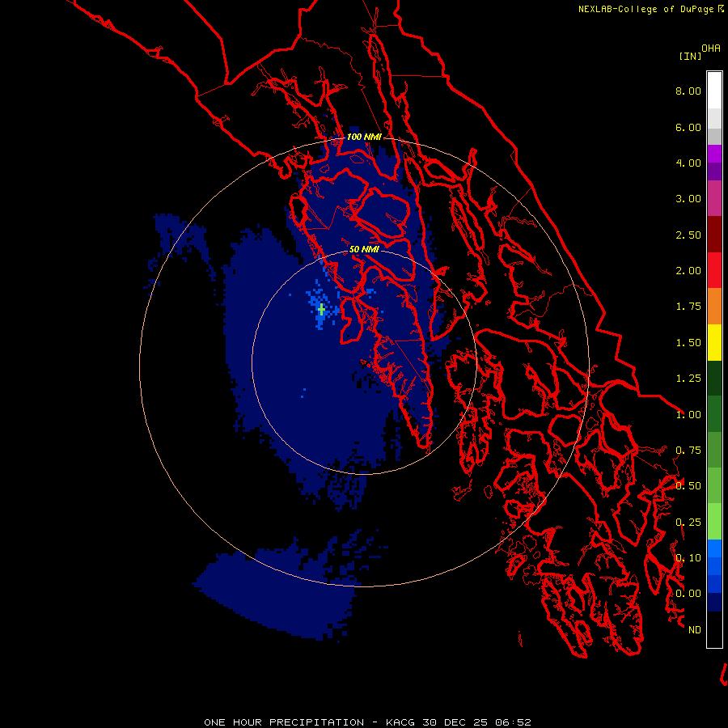Select the 0.10 legend value
This screenshot has width=728, height=728.
688,558
